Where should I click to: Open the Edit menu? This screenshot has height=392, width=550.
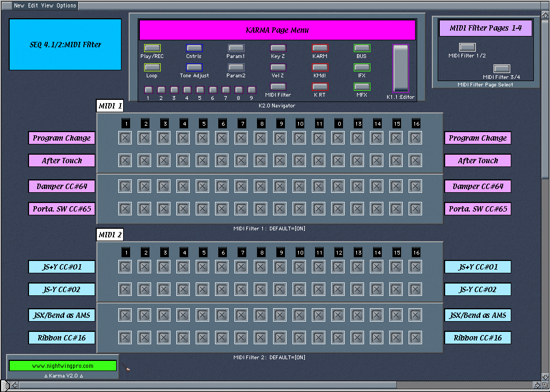click(33, 5)
